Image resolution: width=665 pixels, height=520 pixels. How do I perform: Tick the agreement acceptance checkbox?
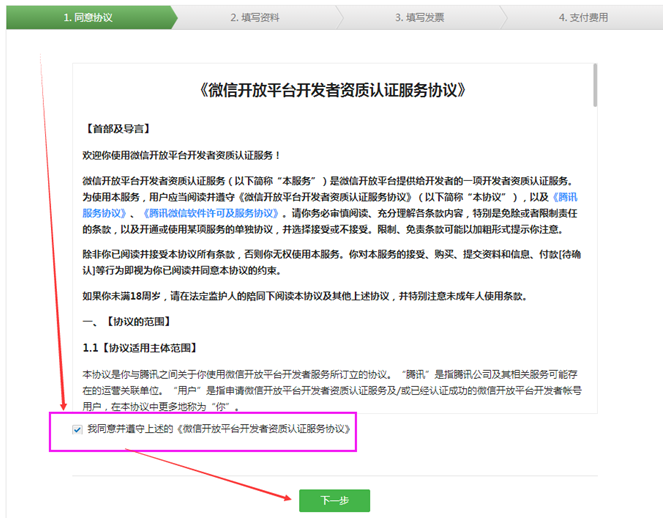78,429
